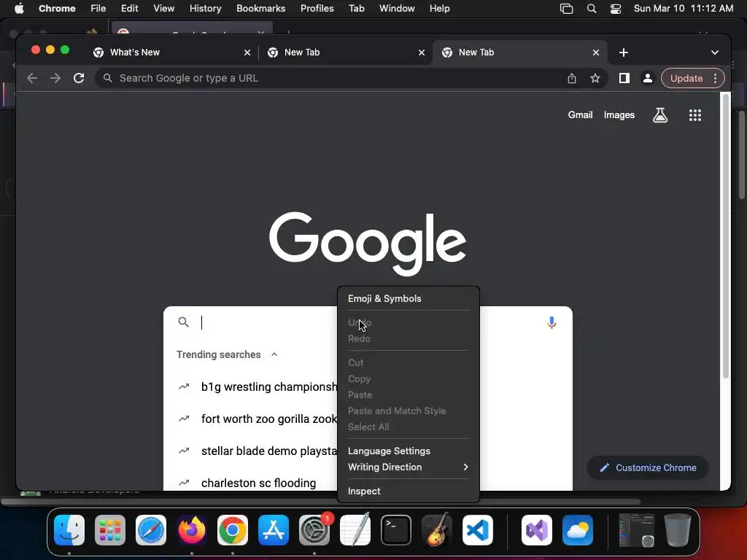Open the Google apps grid
Screen dimensions: 747x560
click(695, 114)
